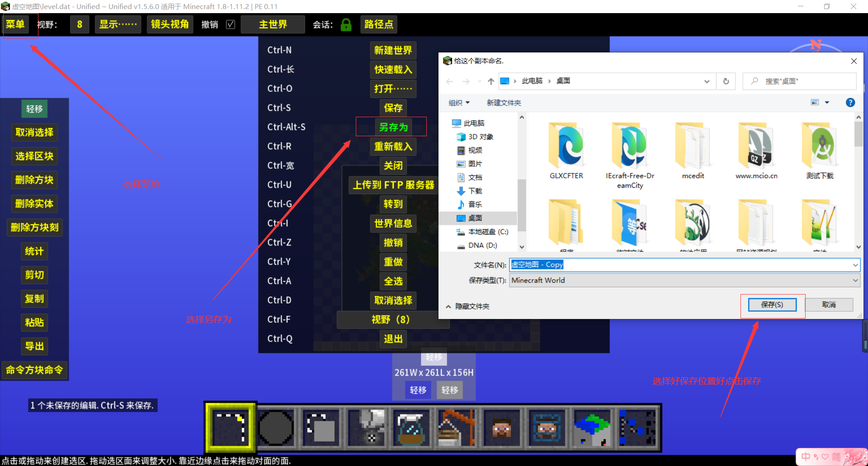Select the Move Player head tool
868x466 pixels.
(501, 428)
